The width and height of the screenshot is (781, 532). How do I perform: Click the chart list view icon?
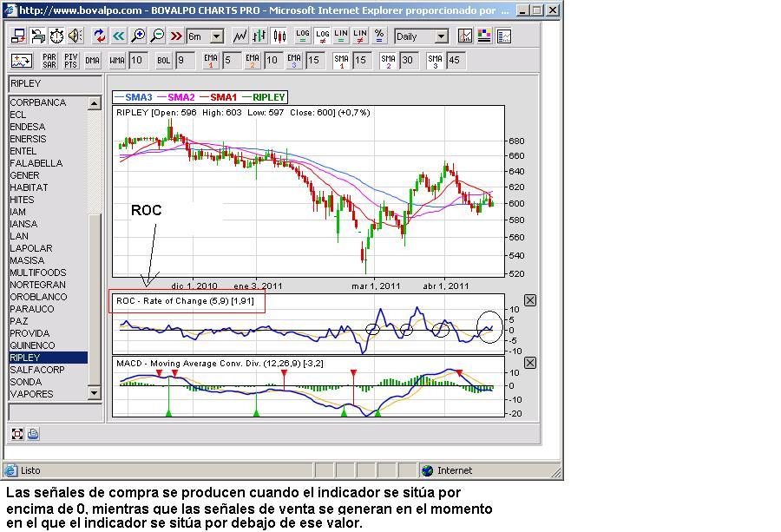pos(504,36)
